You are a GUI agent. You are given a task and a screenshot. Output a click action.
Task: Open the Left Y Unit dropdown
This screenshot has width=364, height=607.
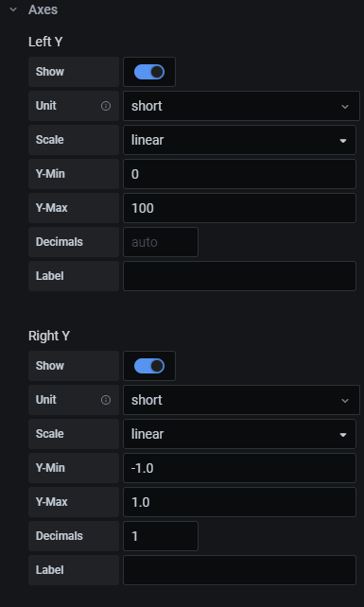pos(241,106)
